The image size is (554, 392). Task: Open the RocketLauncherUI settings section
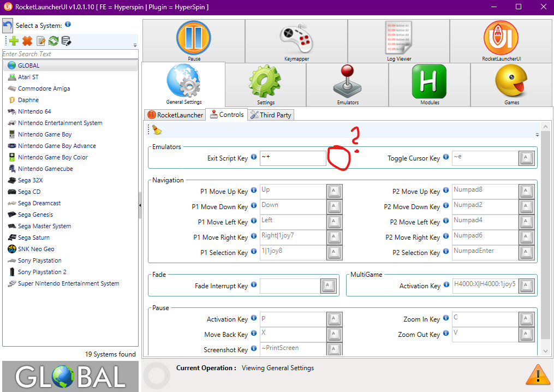tap(501, 41)
